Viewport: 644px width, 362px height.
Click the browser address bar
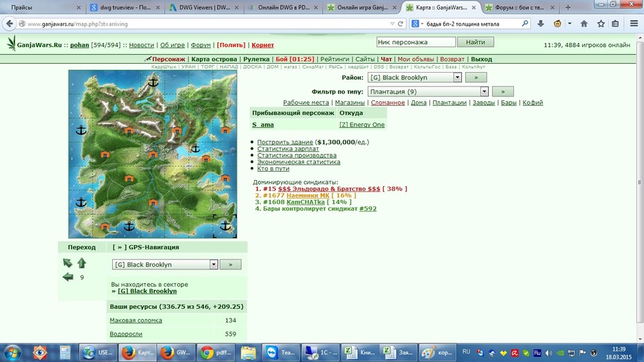[x=206, y=24]
